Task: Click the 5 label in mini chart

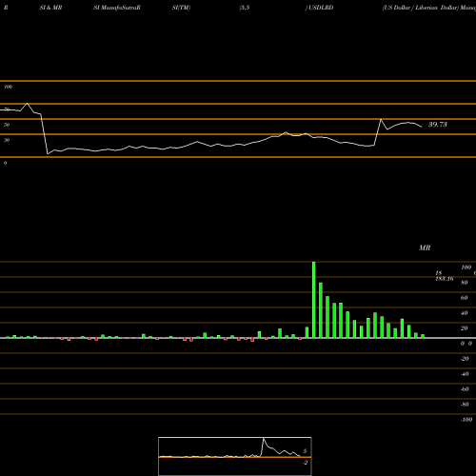Action: [x=305, y=451]
